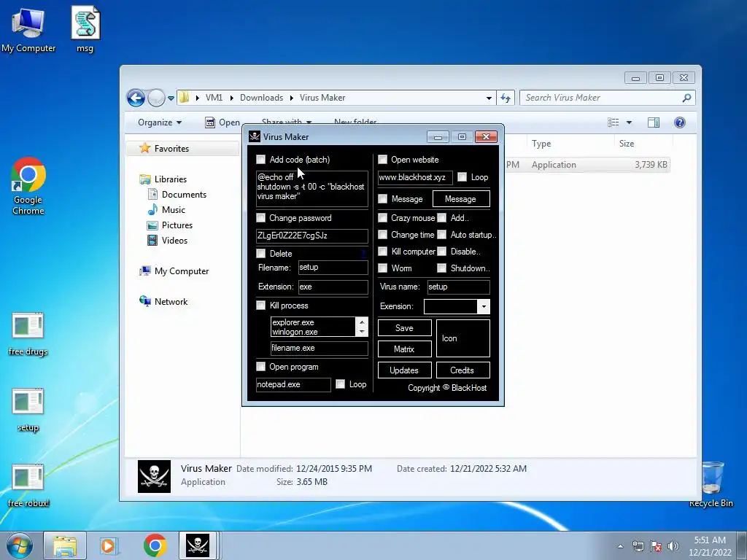Click arrow after Downloads in address bar
The width and height of the screenshot is (747, 560).
tap(292, 98)
